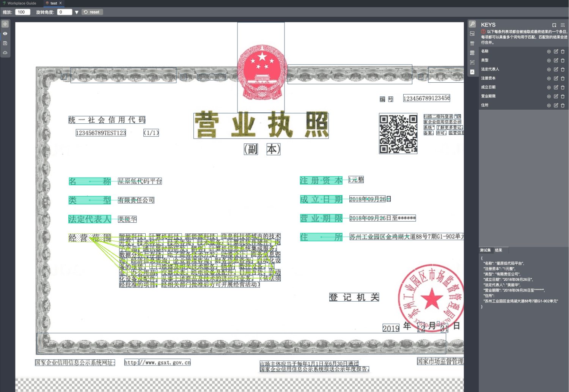569x392 pixels.
Task: Delete the 名称 key
Action: pos(563,51)
